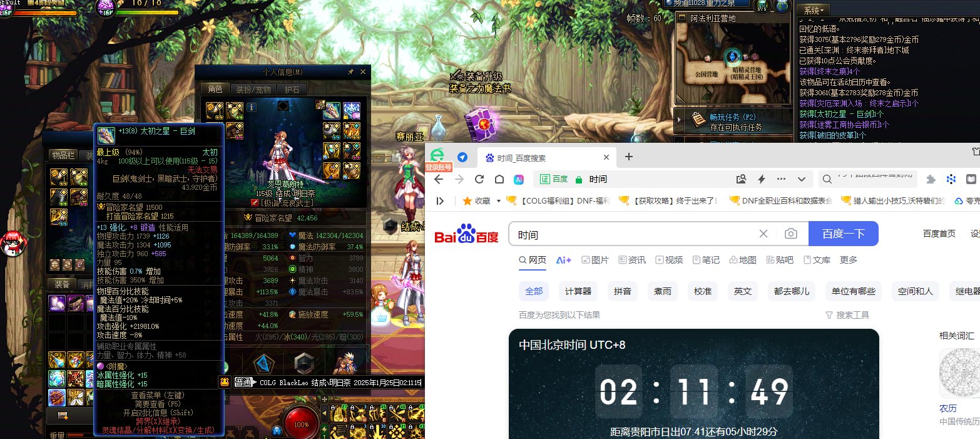The image size is (980, 439).
Task: Select the 装备 tab in inventory
Action: tap(61, 284)
